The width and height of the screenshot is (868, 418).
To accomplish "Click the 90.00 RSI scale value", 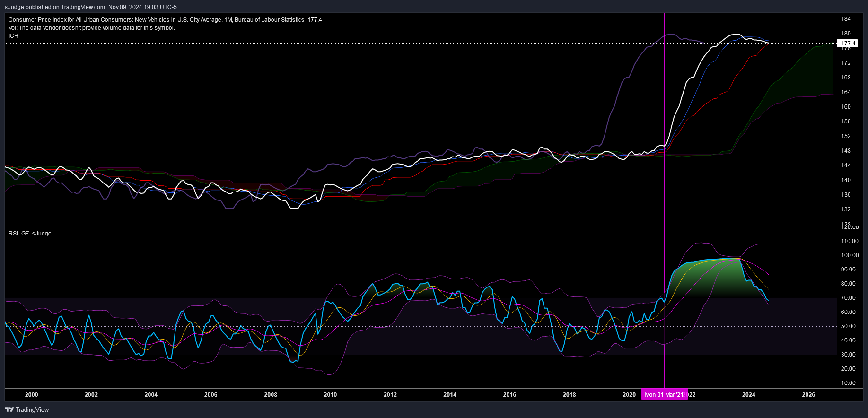I will tap(848, 270).
